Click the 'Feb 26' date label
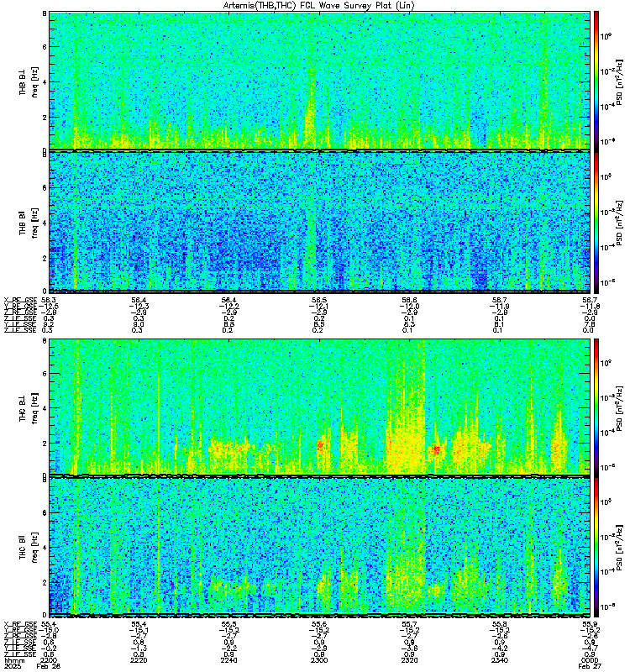 click(49, 666)
